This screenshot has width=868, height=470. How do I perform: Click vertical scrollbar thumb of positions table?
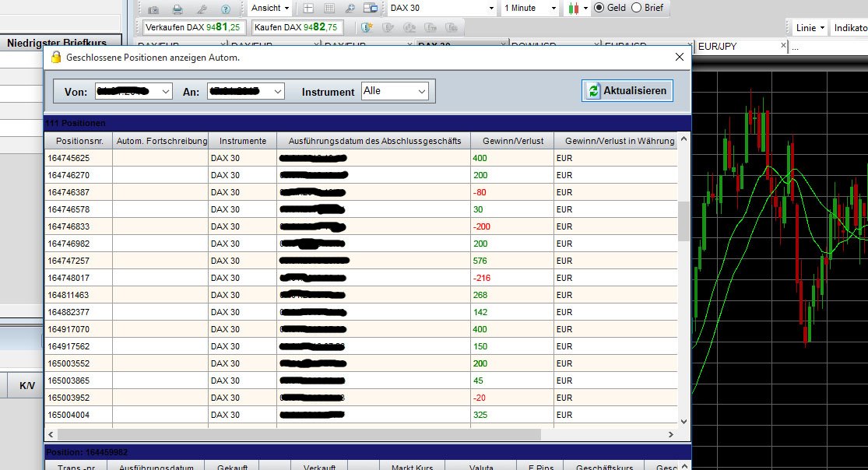coord(684,222)
